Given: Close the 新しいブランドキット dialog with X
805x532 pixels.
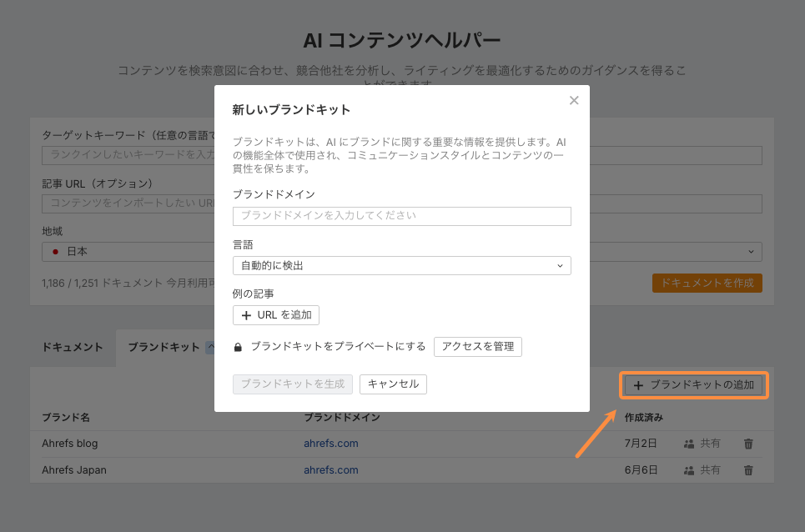Looking at the screenshot, I should coord(574,101).
